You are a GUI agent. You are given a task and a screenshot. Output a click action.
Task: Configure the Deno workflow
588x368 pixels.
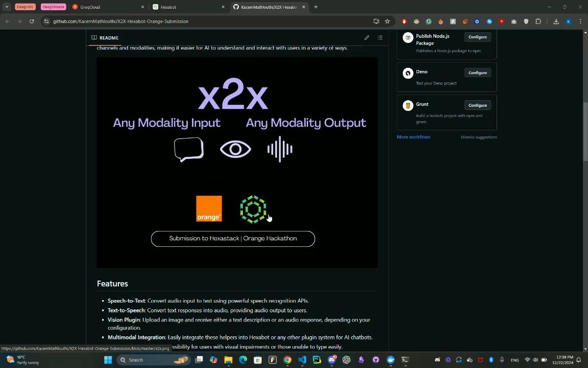point(477,73)
